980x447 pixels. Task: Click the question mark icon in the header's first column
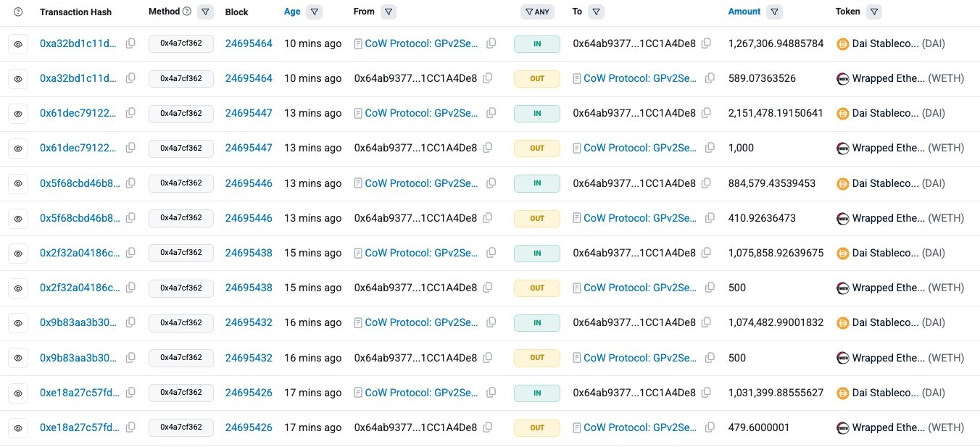18,12
